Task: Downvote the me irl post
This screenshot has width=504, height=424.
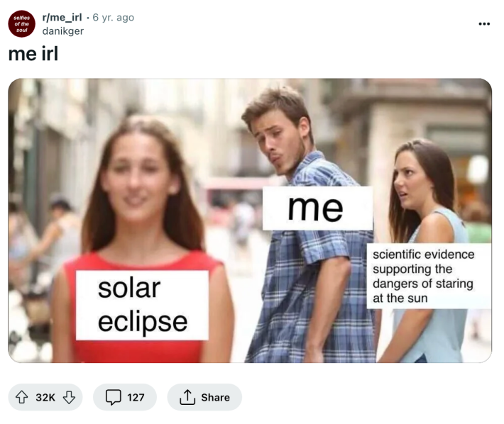Action: (x=69, y=397)
